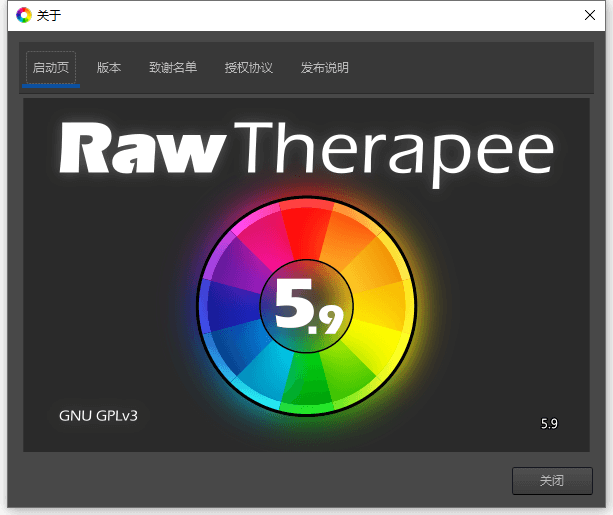Switch to the 版本 tab
The image size is (613, 515).
(x=109, y=68)
